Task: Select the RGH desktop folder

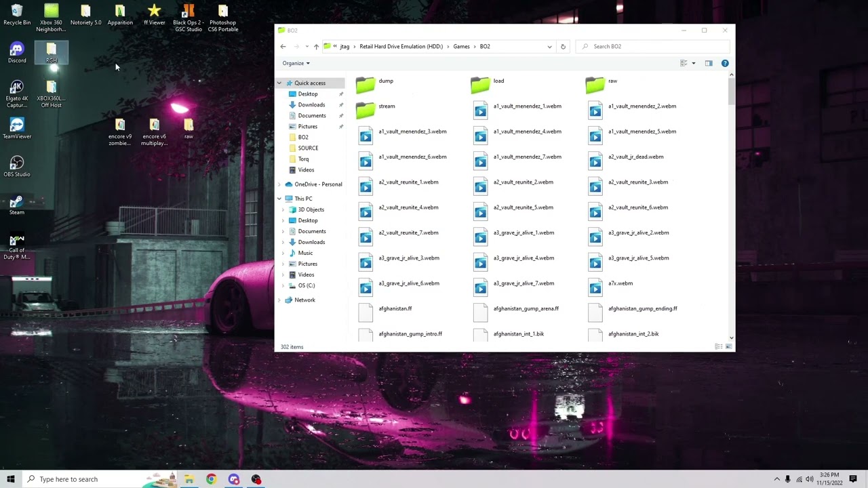Action: 52,53
